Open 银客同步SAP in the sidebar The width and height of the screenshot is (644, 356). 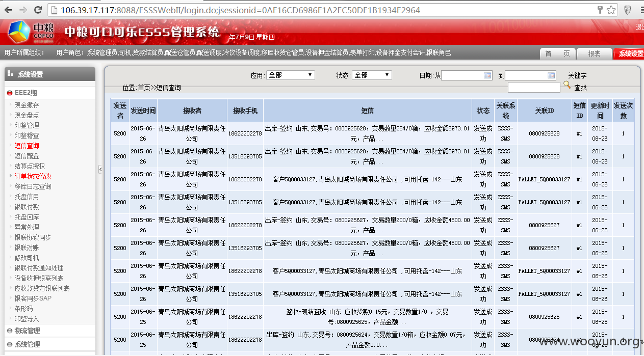pyautogui.click(x=33, y=298)
